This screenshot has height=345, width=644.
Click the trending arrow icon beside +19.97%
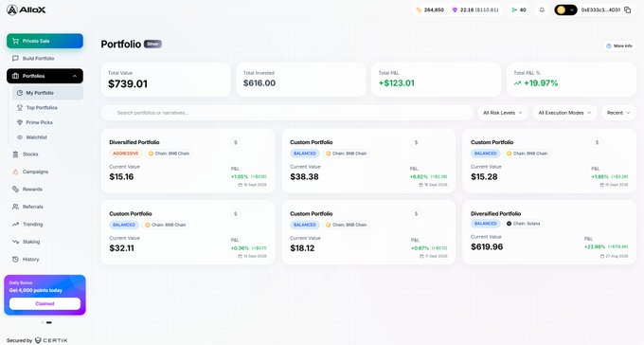(517, 83)
